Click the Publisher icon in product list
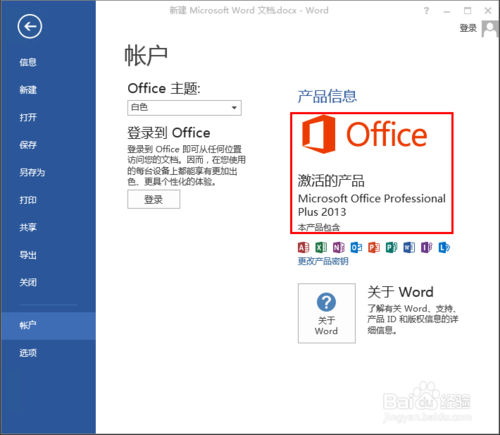The height and width of the screenshot is (435, 500). tap(391, 247)
